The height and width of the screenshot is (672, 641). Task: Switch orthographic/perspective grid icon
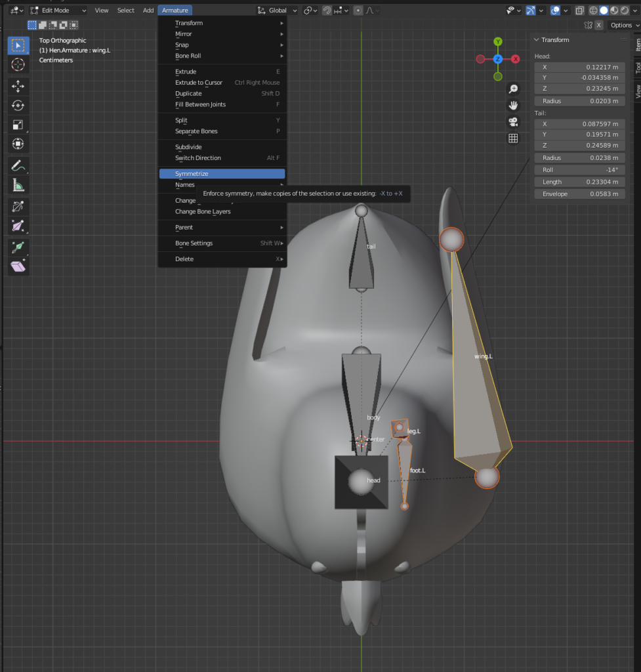click(513, 138)
